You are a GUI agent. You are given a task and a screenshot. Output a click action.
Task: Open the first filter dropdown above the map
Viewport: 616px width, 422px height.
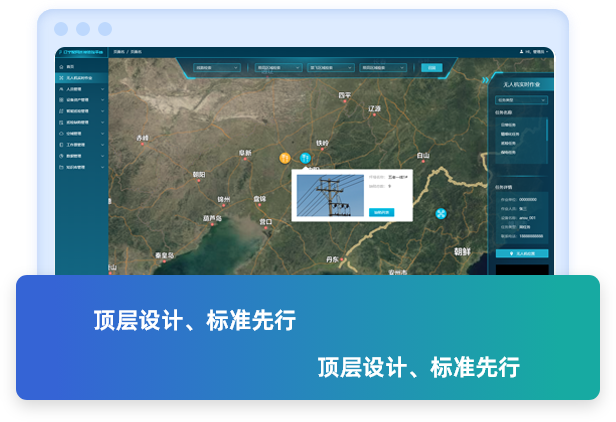pos(217,68)
